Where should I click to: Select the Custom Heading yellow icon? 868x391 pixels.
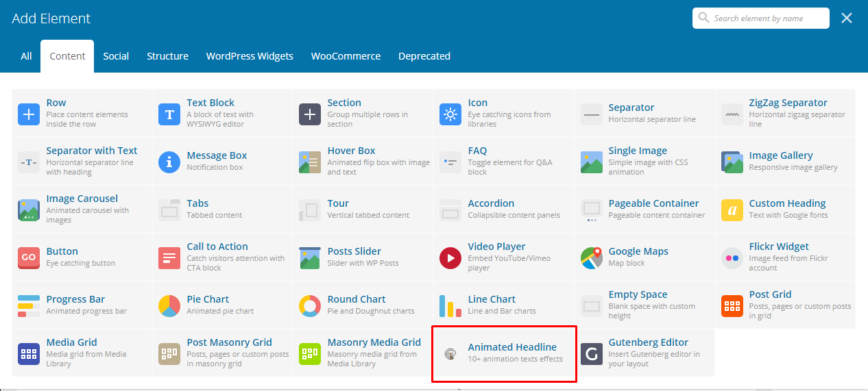[x=732, y=210]
